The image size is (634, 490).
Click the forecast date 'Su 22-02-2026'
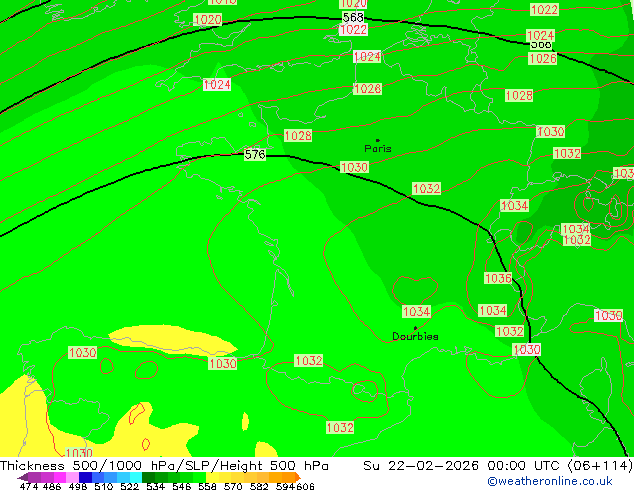pos(421,466)
